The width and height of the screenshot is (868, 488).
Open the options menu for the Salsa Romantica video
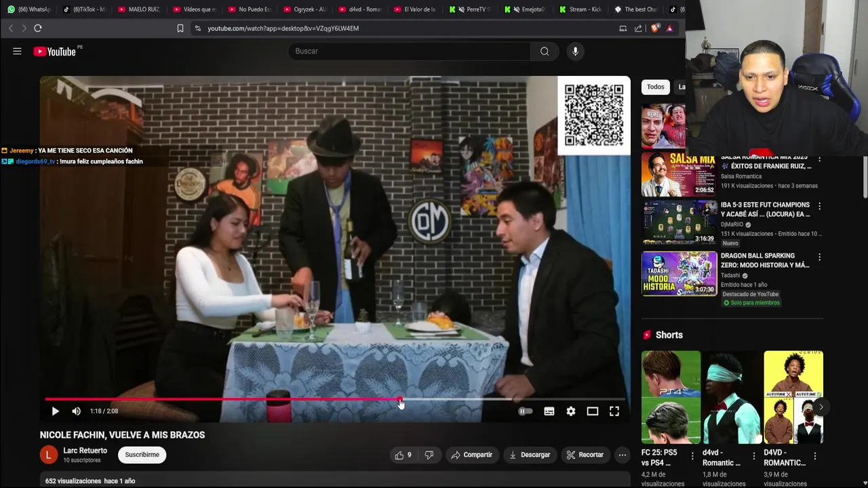(x=819, y=159)
